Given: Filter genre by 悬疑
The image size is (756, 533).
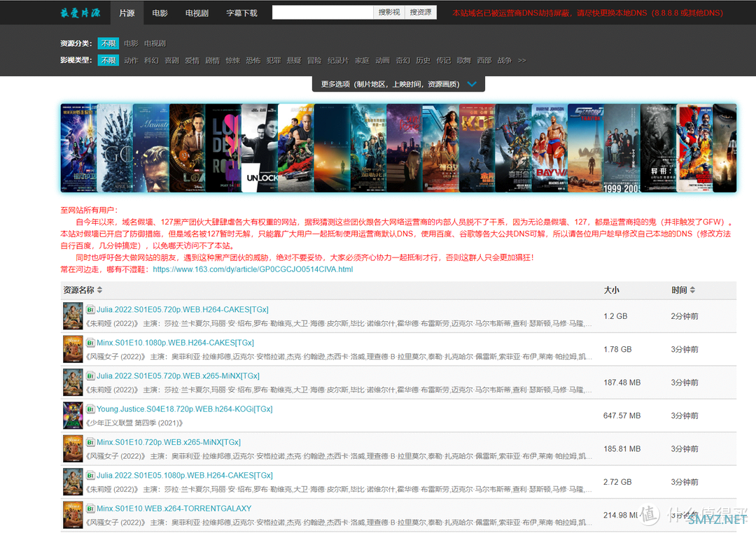Looking at the screenshot, I should pos(293,60).
